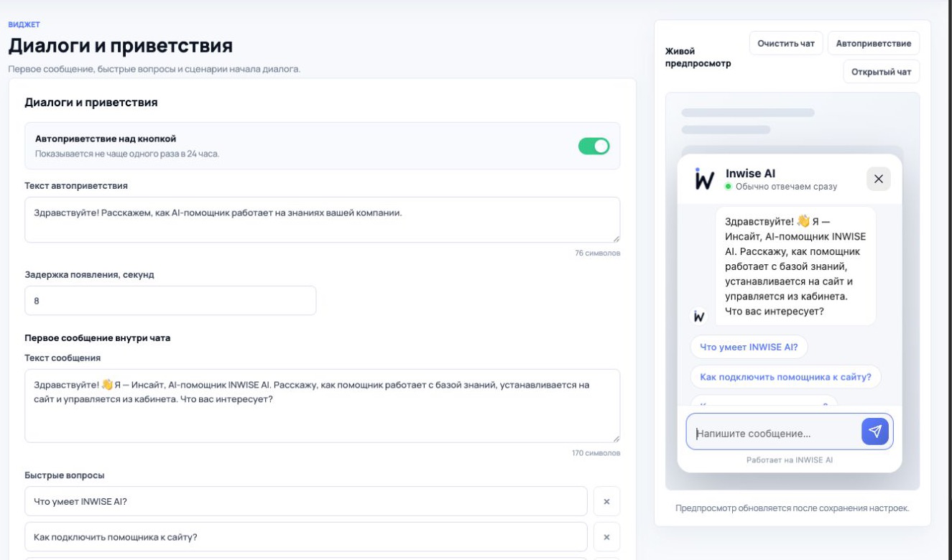Click the 'Автоприветствие' preview button
Viewport: 952px width, 560px height.
874,43
